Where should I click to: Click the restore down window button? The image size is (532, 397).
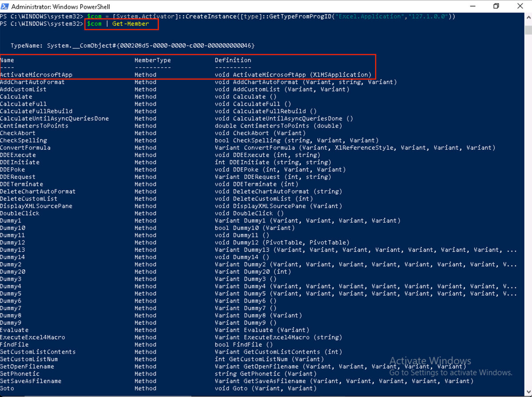(x=496, y=6)
